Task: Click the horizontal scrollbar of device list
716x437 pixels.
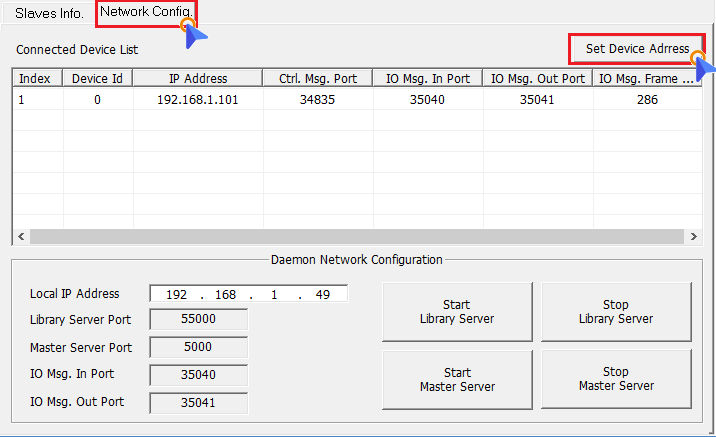Action: [x=357, y=236]
